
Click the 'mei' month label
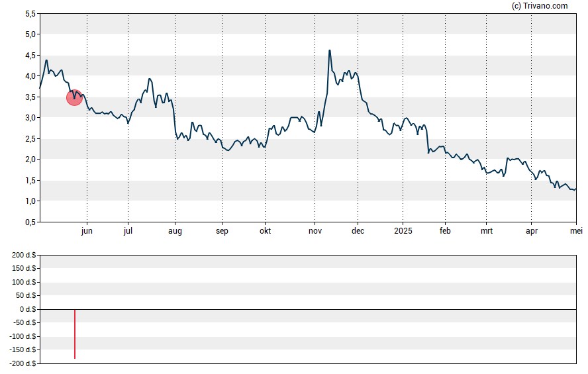[x=576, y=231]
